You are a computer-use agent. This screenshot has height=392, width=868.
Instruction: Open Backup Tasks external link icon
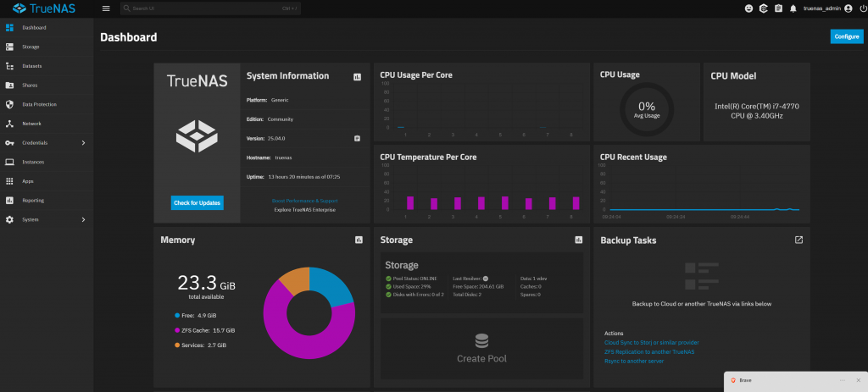click(x=798, y=240)
